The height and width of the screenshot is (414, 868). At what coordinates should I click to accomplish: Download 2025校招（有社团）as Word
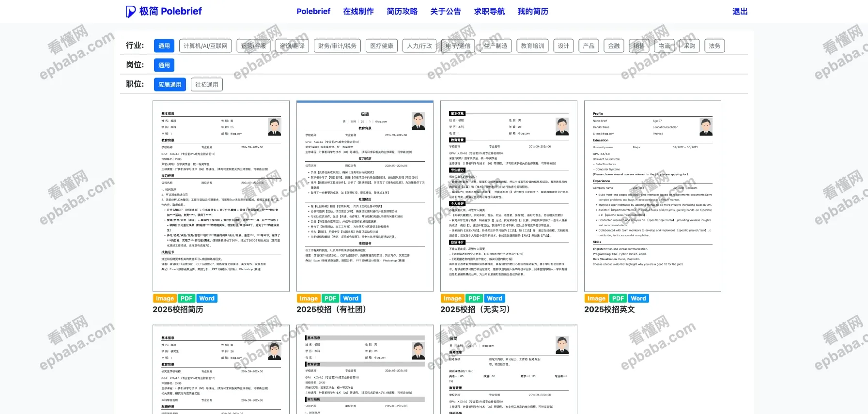pos(351,298)
